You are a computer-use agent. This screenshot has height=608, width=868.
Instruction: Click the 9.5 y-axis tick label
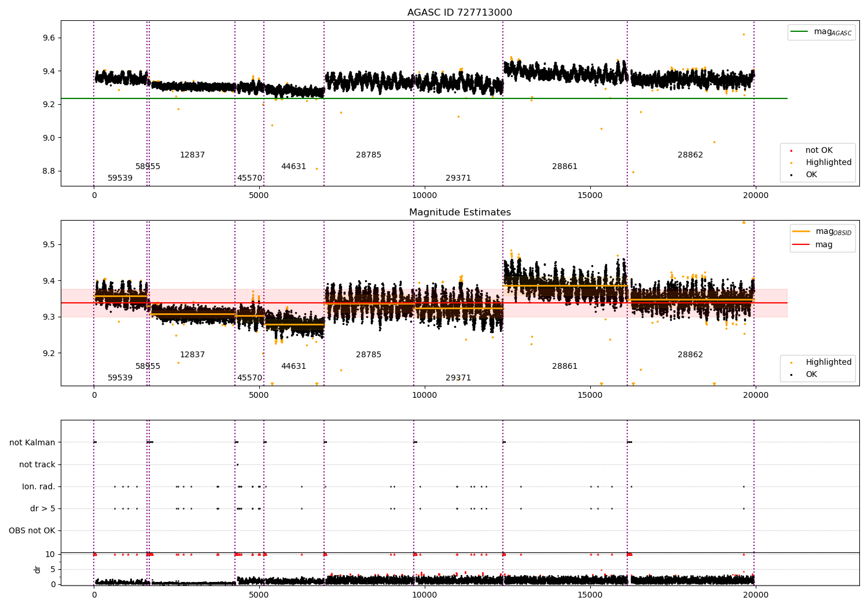coord(49,245)
